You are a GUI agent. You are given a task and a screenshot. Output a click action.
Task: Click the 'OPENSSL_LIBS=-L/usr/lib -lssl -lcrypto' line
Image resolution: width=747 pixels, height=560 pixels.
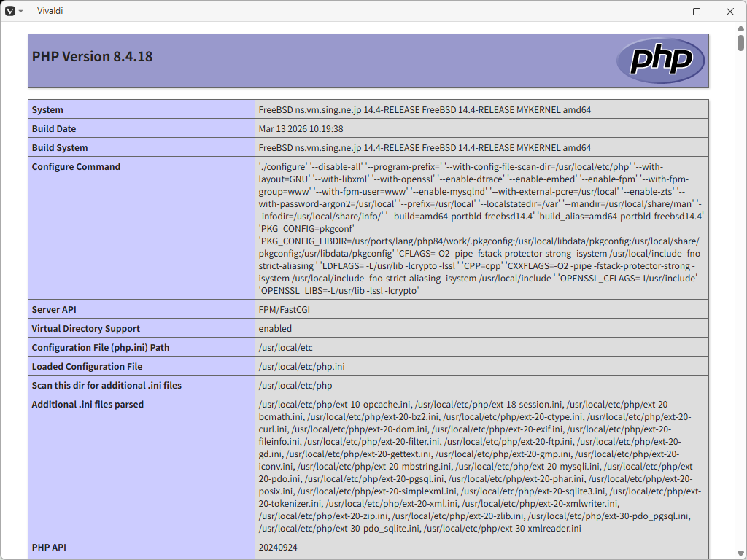[338, 290]
